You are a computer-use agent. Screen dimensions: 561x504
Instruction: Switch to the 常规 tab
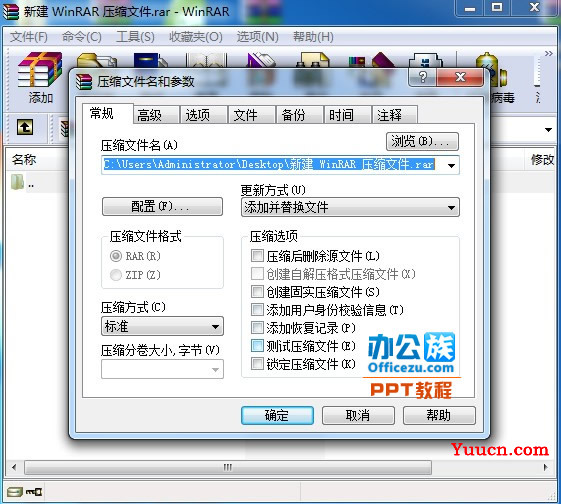point(108,113)
